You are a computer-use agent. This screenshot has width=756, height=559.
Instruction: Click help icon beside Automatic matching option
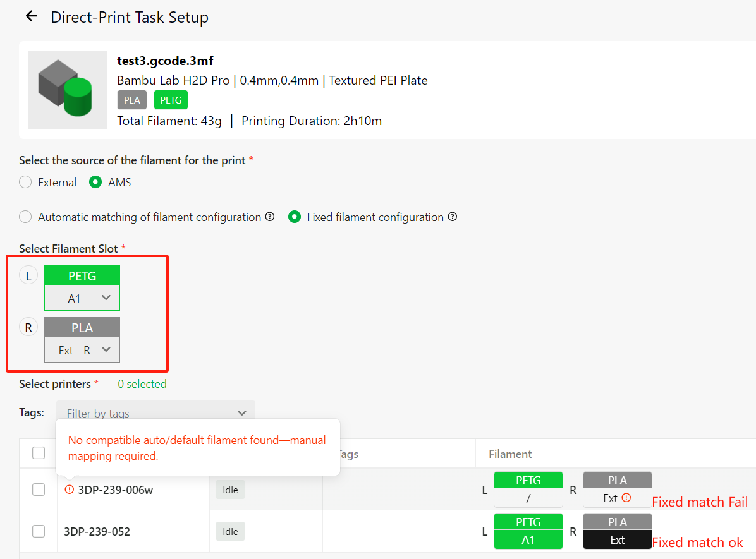point(270,217)
